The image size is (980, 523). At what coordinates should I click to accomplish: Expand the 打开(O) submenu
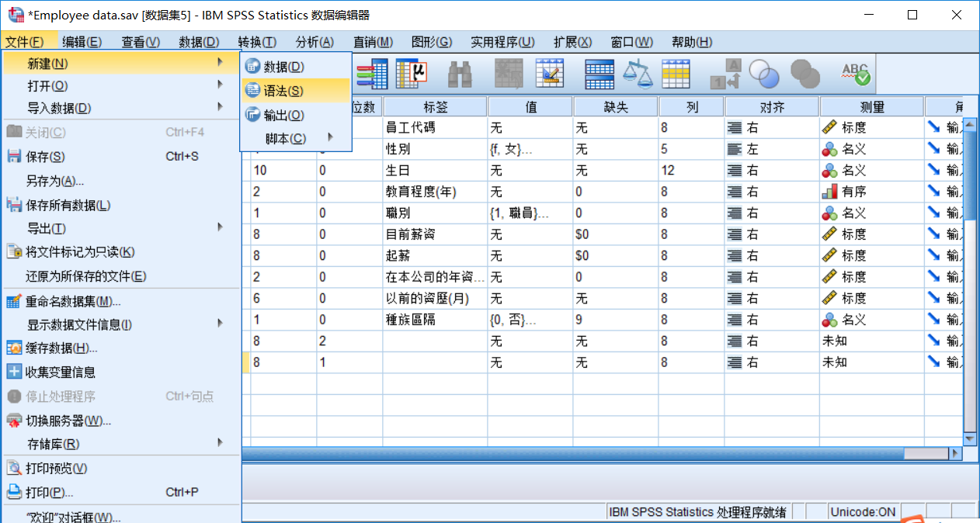pos(120,85)
